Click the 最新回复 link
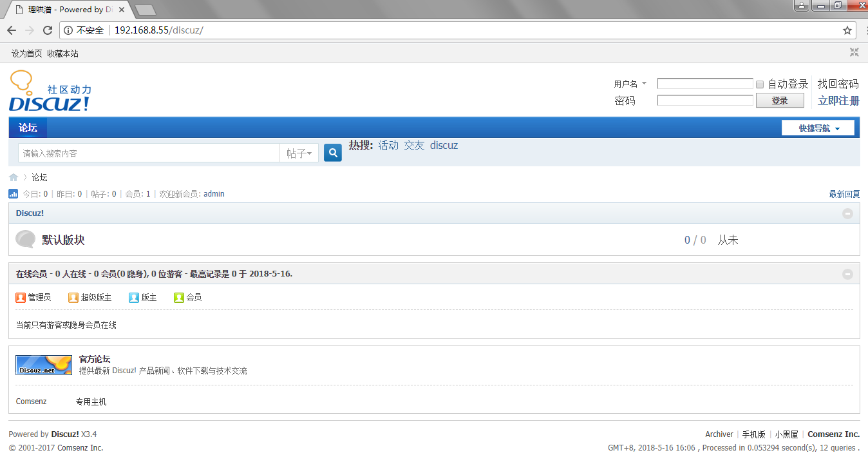Viewport: 868px width, 466px height. pyautogui.click(x=844, y=194)
